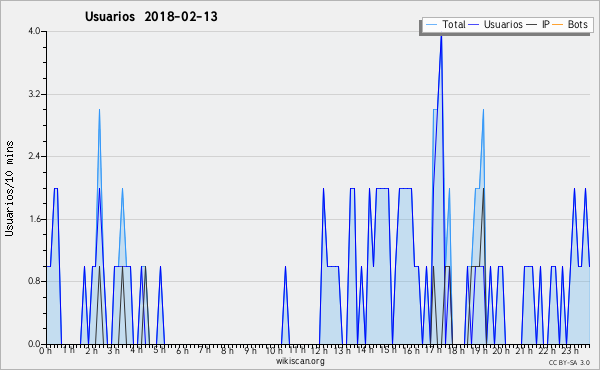Click the '9 h' x-axis label
The height and width of the screenshot is (370, 600).
(250, 351)
